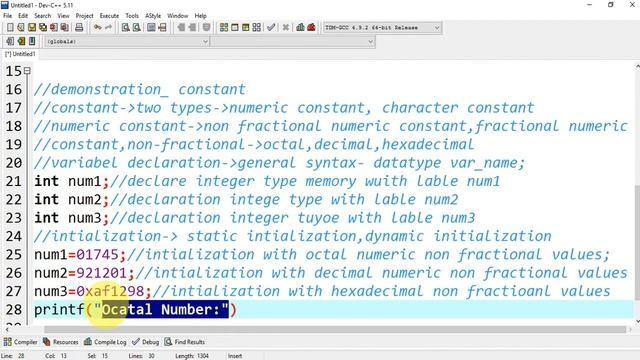
Task: Click the Compile & Run toolbar icon
Action: 246,27
